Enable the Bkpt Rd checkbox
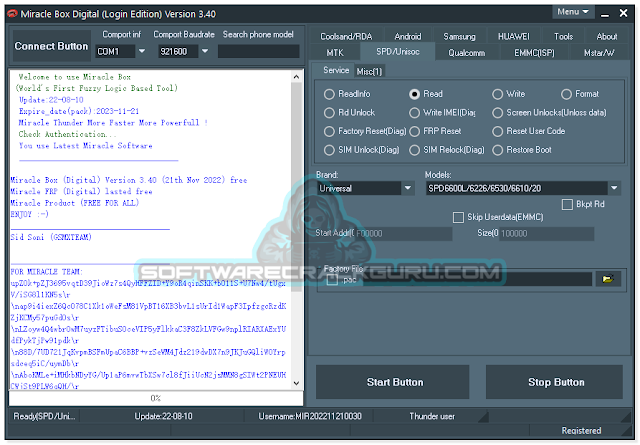The height and width of the screenshot is (445, 640). 567,205
